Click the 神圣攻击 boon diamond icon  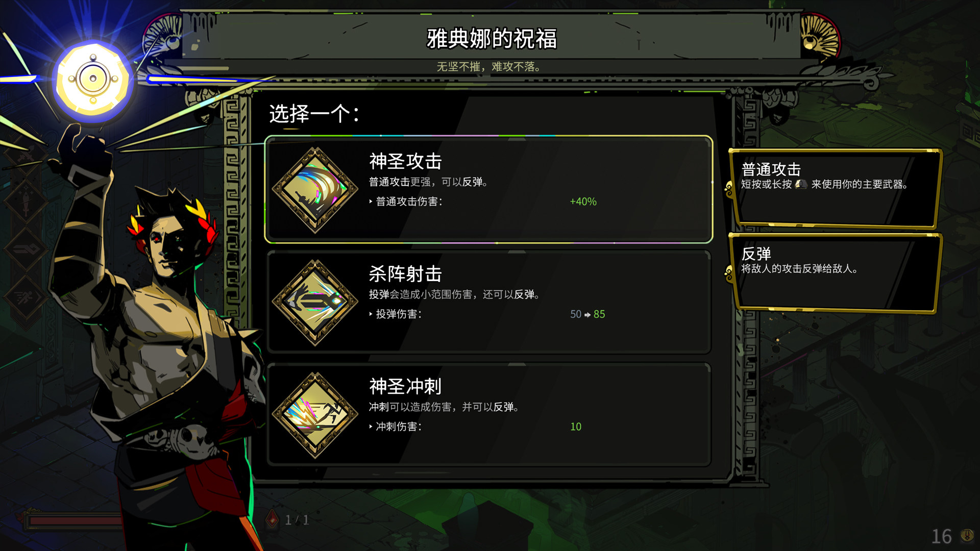315,190
